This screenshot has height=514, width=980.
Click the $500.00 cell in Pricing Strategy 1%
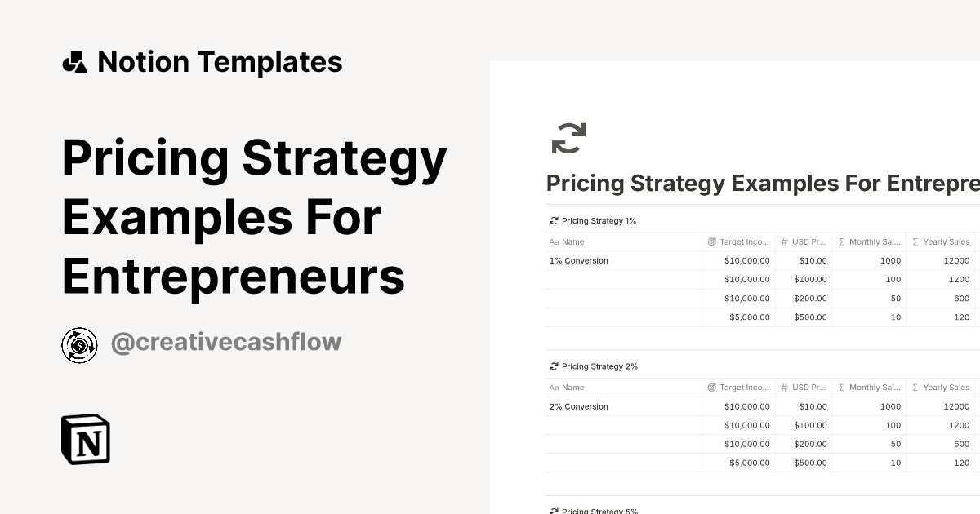point(809,317)
